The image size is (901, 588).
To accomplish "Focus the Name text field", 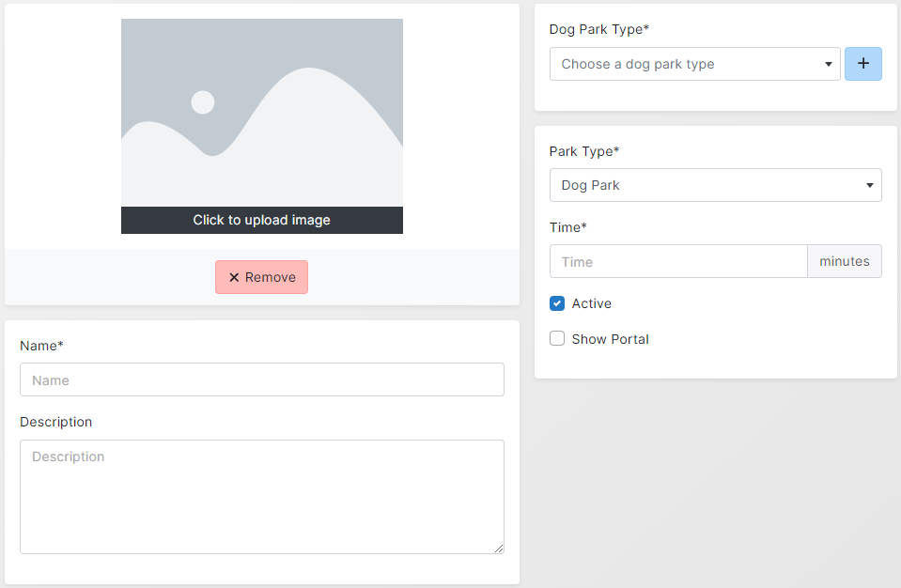I will [261, 379].
